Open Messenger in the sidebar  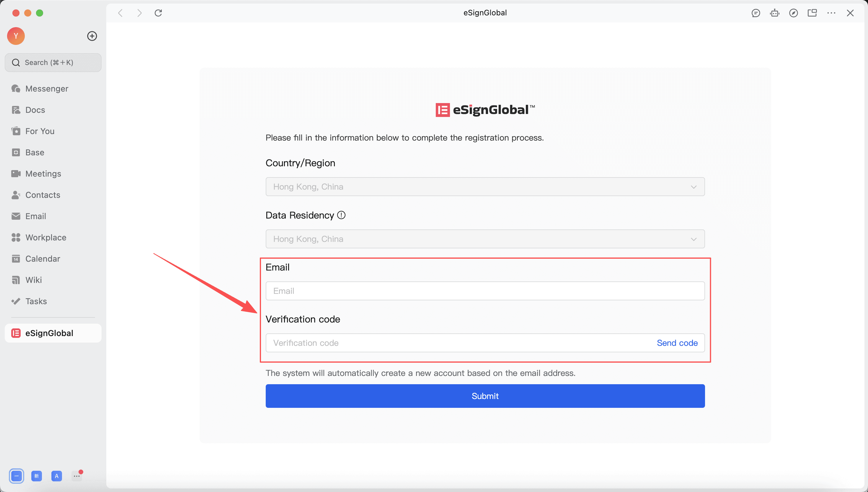(47, 89)
